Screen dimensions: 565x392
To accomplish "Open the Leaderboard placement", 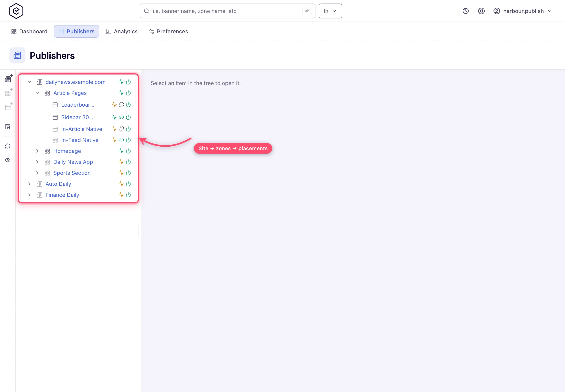I will coord(78,105).
